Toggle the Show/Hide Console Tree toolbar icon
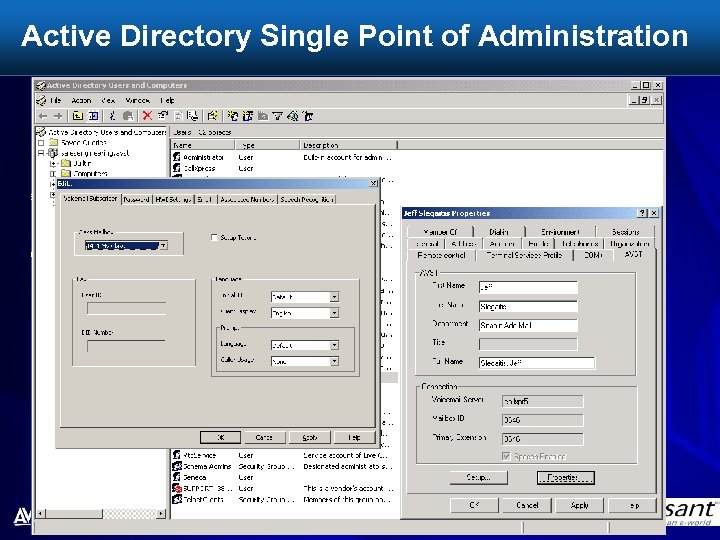Viewport: 720px width, 540px height. point(94,116)
